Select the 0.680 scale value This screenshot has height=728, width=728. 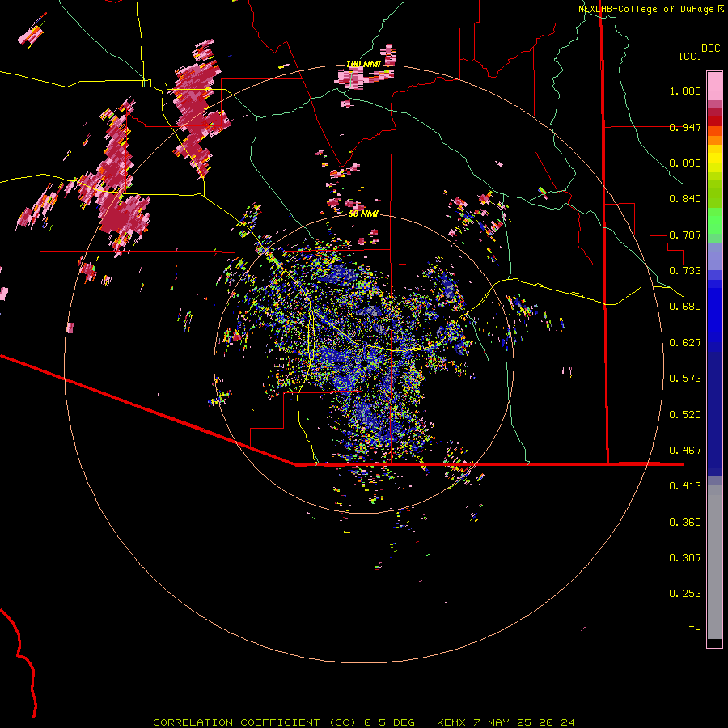point(685,307)
